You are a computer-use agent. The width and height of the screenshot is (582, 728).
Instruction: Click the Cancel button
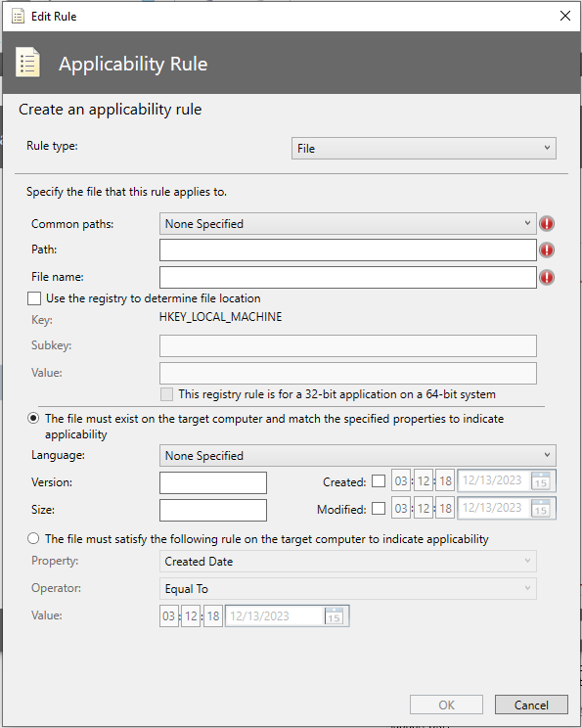click(x=531, y=705)
